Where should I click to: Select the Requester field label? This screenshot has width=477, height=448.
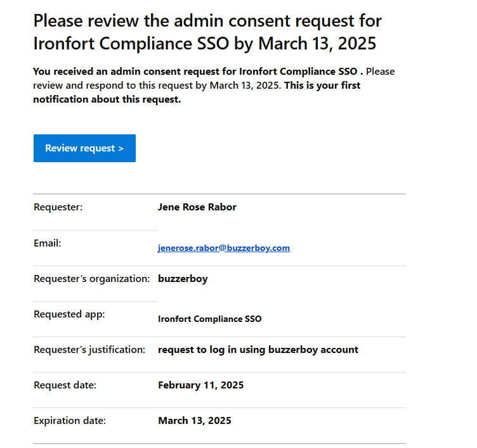coord(58,207)
